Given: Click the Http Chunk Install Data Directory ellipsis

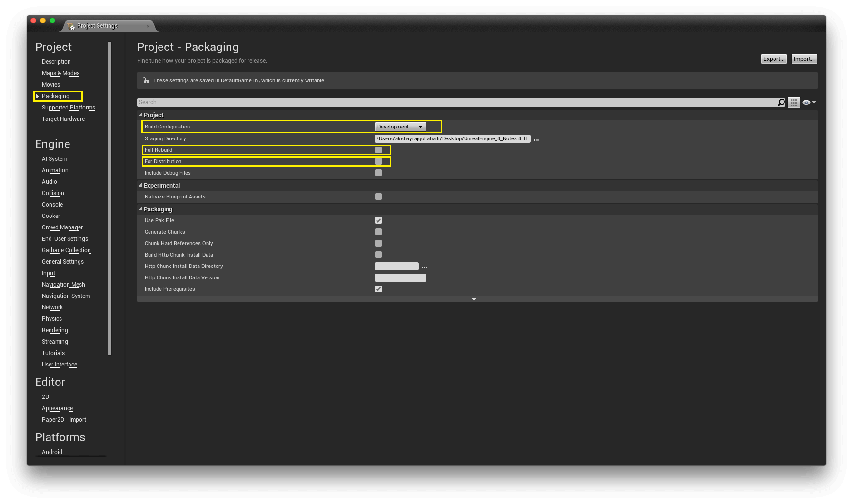Looking at the screenshot, I should pyautogui.click(x=424, y=267).
